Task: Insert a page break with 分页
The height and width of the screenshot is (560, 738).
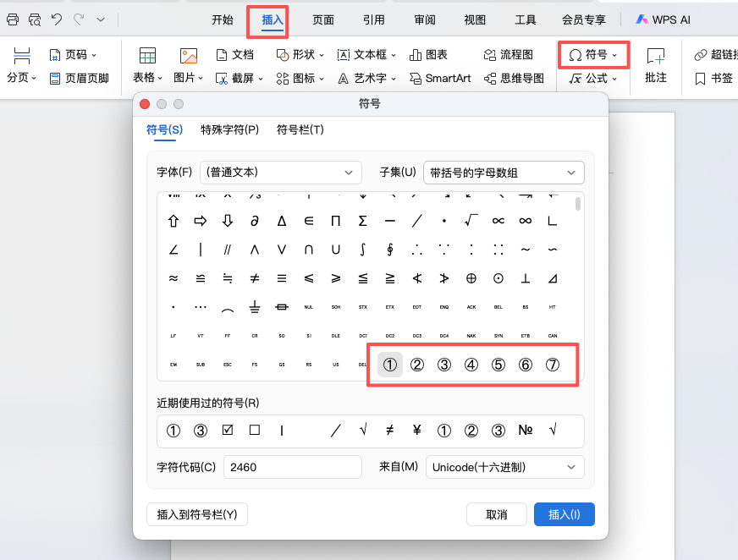Action: coord(22,65)
